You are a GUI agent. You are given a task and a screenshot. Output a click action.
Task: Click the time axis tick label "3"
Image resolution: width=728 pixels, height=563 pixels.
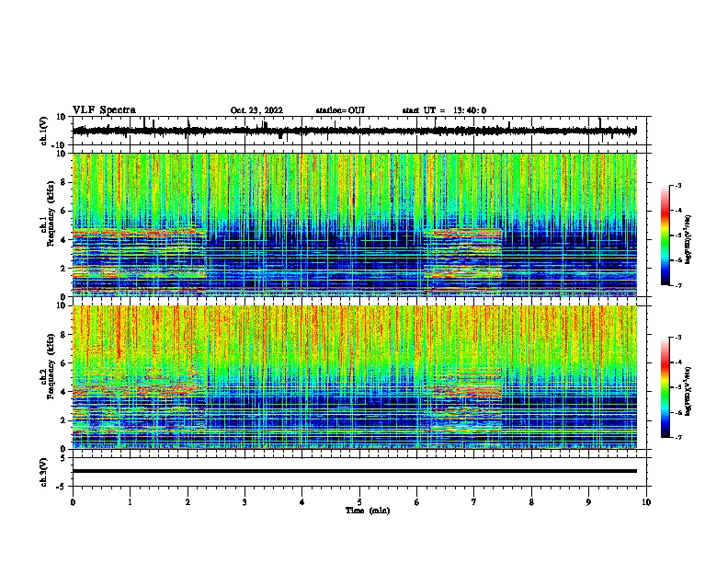[245, 502]
